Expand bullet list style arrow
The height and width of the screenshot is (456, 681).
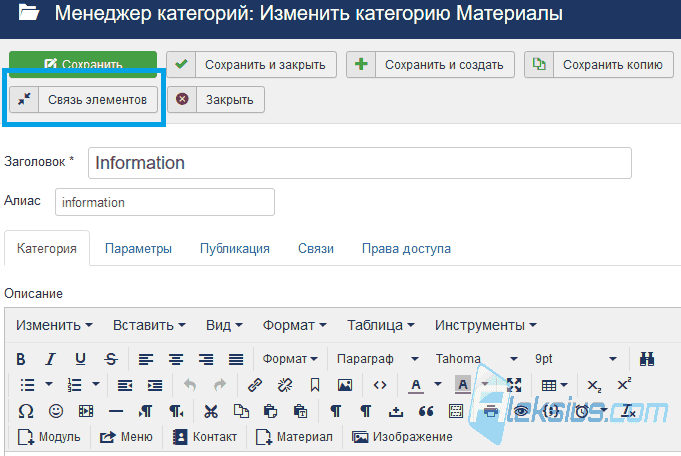49,384
